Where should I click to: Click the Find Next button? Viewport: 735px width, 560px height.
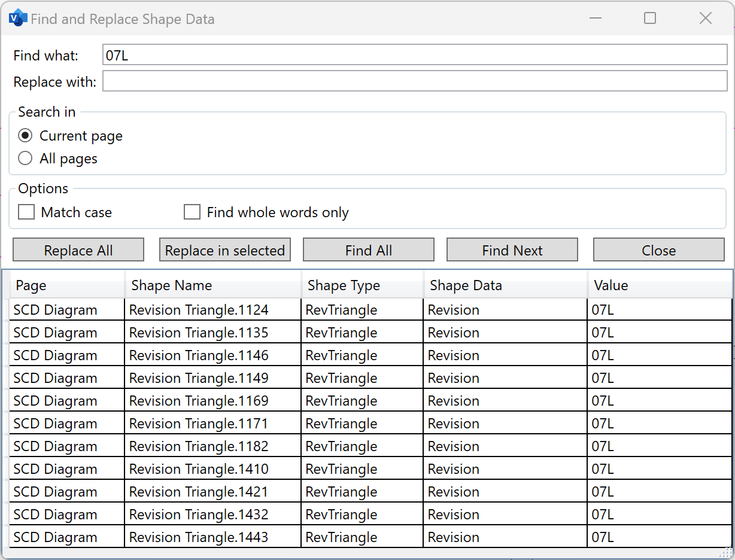(x=512, y=250)
